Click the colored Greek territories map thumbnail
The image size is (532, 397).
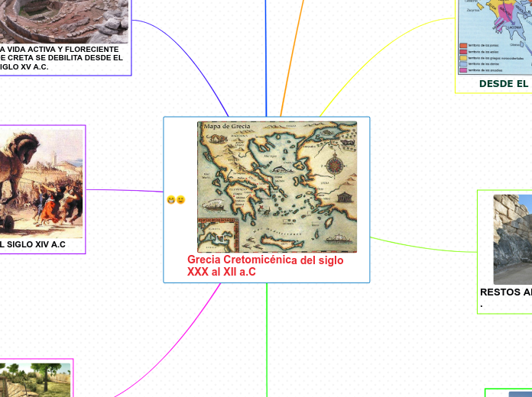[x=495, y=37]
